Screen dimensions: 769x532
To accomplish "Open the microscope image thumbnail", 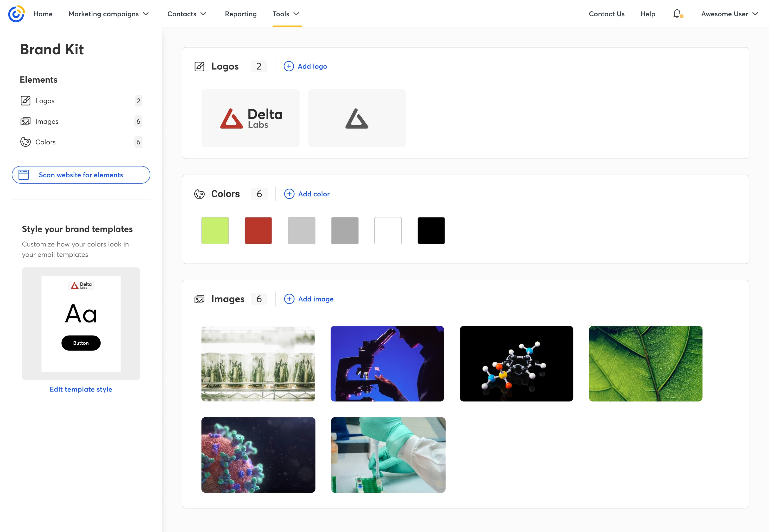I will tap(387, 364).
